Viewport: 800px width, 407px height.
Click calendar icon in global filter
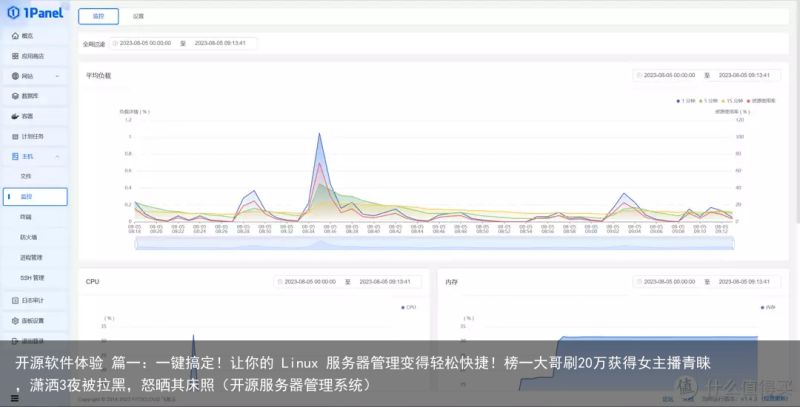coord(115,43)
